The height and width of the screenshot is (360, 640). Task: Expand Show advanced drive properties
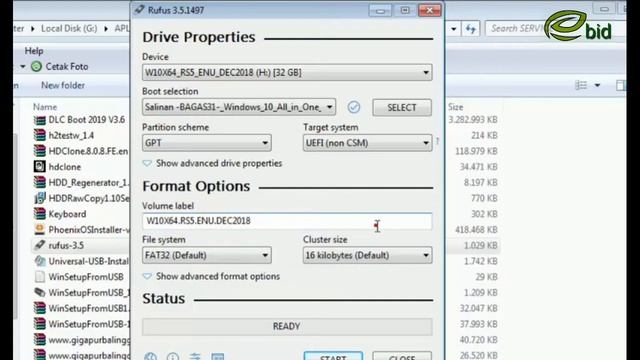212,163
